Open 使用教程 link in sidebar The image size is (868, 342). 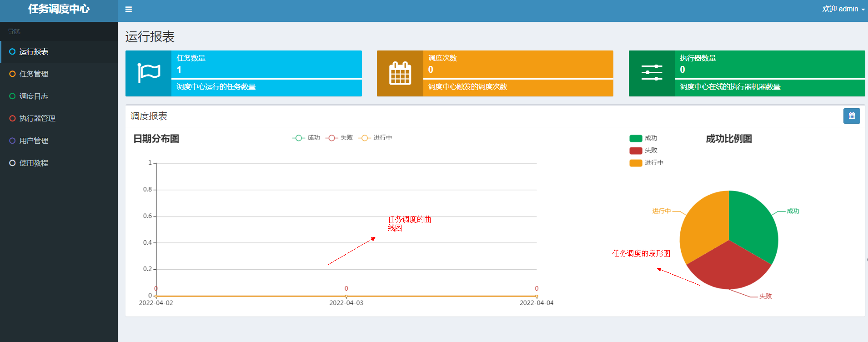pyautogui.click(x=59, y=163)
